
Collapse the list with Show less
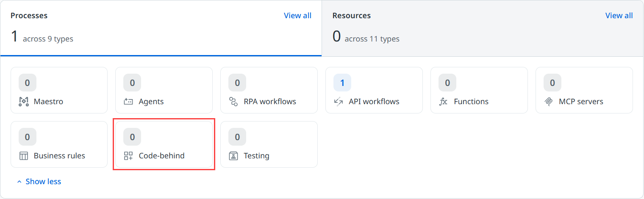pyautogui.click(x=39, y=182)
